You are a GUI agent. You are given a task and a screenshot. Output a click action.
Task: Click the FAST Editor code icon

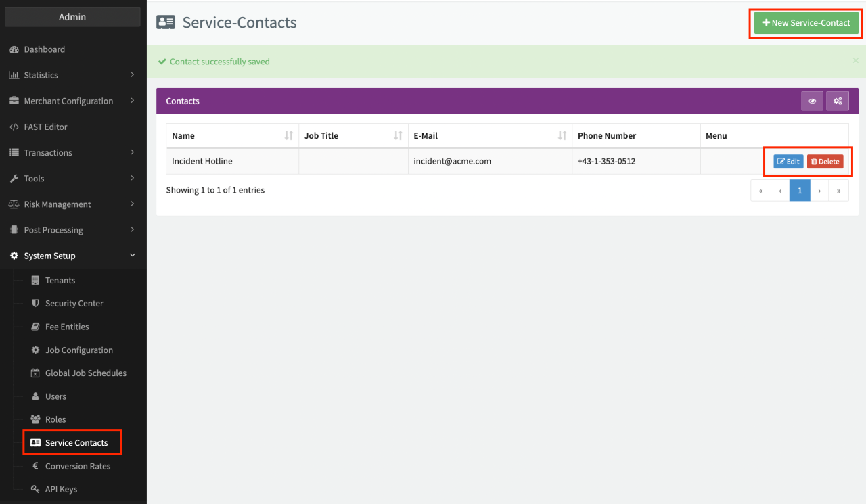pos(14,127)
